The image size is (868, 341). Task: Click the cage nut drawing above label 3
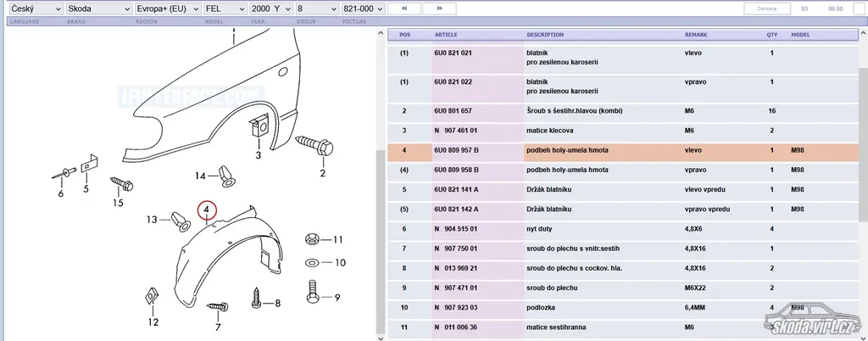[259, 127]
